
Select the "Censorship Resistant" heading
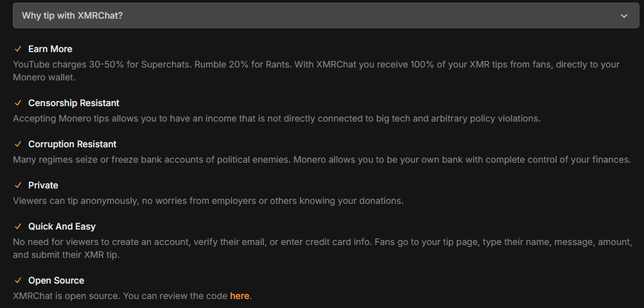tap(74, 103)
